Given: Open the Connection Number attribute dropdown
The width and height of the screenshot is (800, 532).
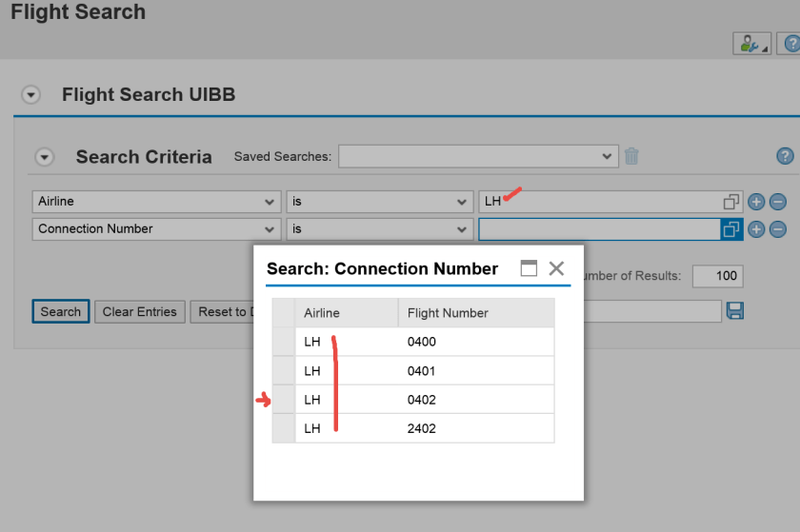Looking at the screenshot, I should point(270,229).
